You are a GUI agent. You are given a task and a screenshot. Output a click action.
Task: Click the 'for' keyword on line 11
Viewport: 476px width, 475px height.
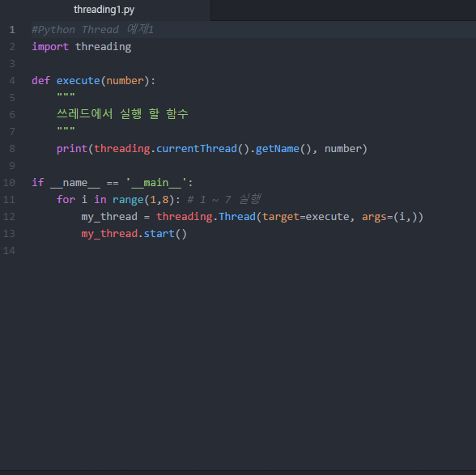tap(66, 200)
